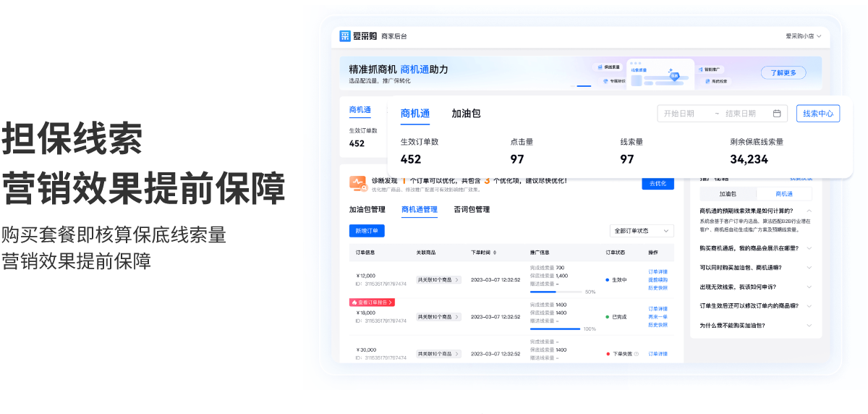Expand FAQ 为什么我不能购买加油包
The height and width of the screenshot is (414, 868).
point(809,326)
